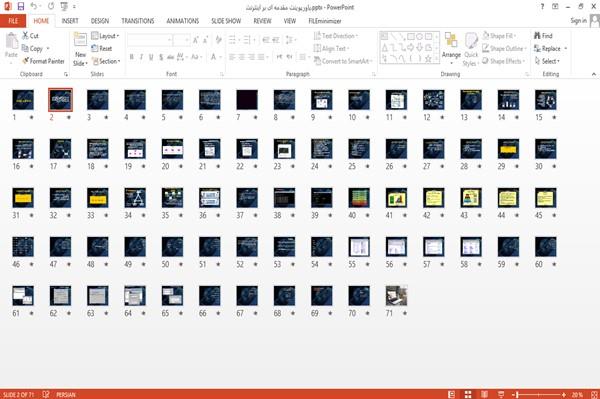The image size is (600, 399).
Task: Switch to Normal view in status bar
Action: pyautogui.click(x=452, y=394)
